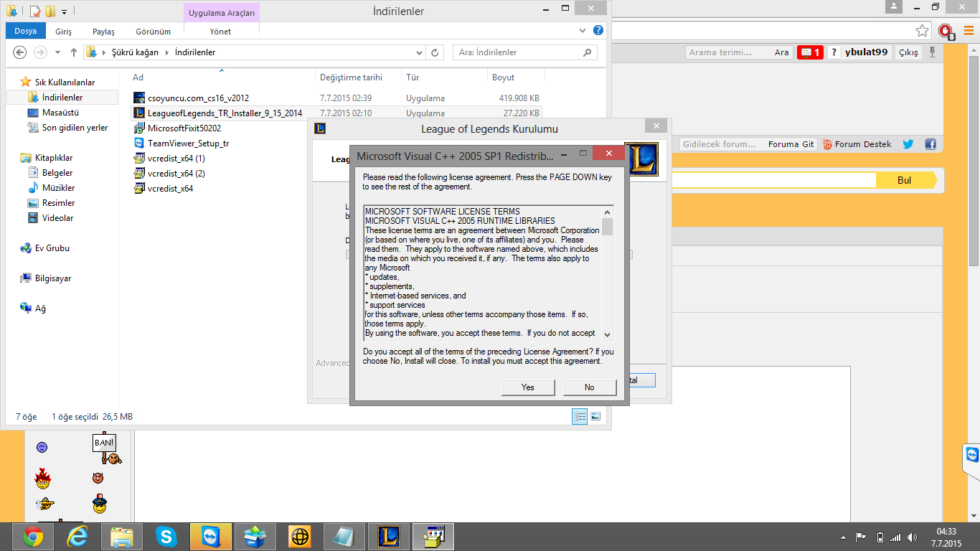Show hidden system tray icons

[843, 537]
